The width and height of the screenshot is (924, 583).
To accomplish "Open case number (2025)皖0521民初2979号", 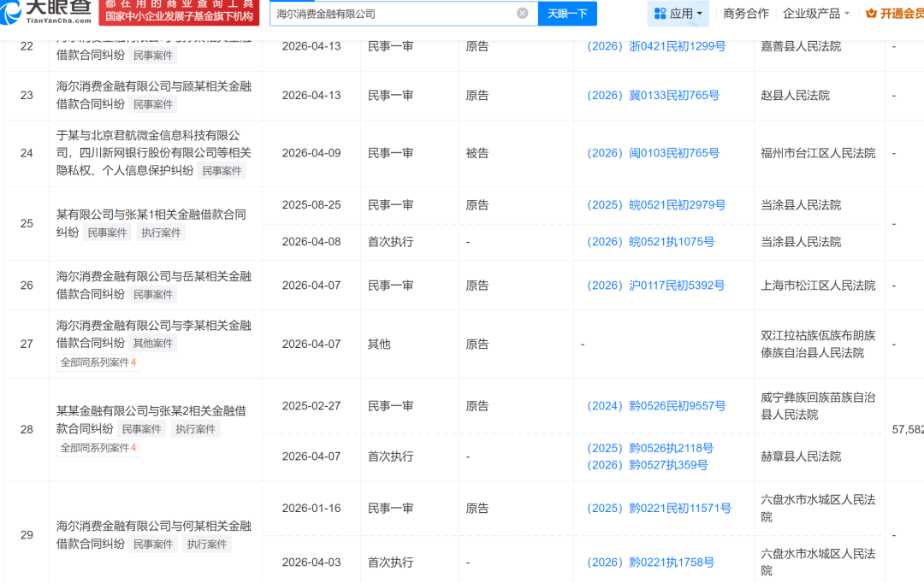I will (x=656, y=205).
